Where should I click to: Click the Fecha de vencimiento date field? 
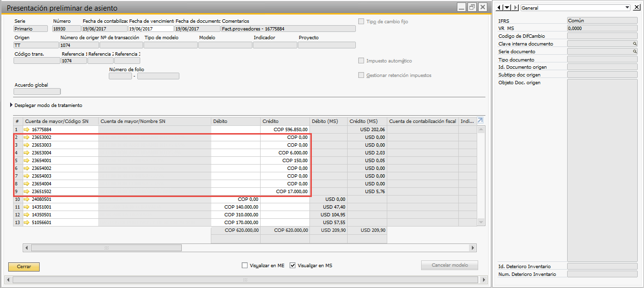pos(150,29)
